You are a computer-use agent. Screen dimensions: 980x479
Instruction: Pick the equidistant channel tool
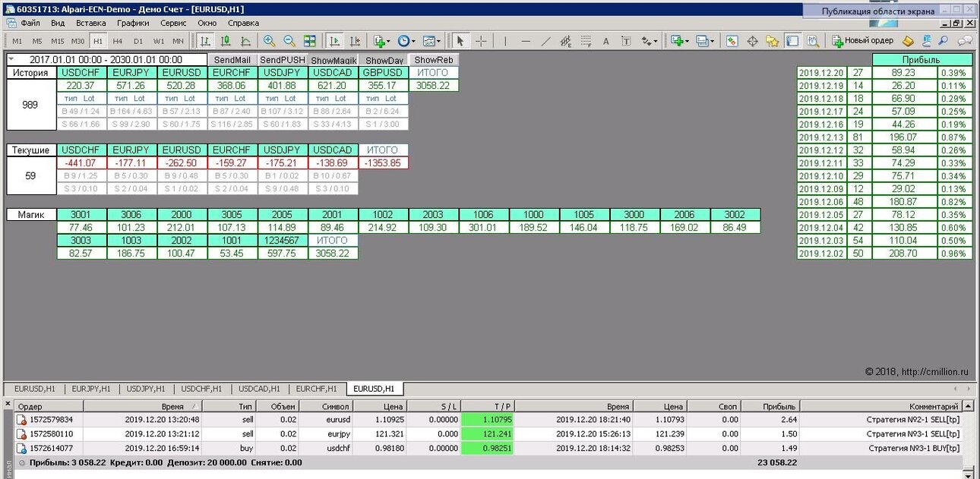(566, 41)
